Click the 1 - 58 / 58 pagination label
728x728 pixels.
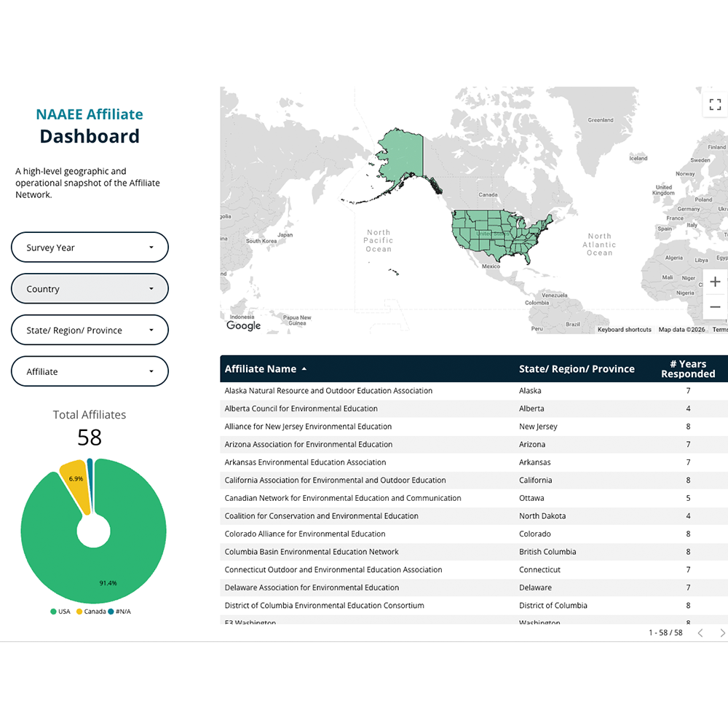[x=665, y=633]
